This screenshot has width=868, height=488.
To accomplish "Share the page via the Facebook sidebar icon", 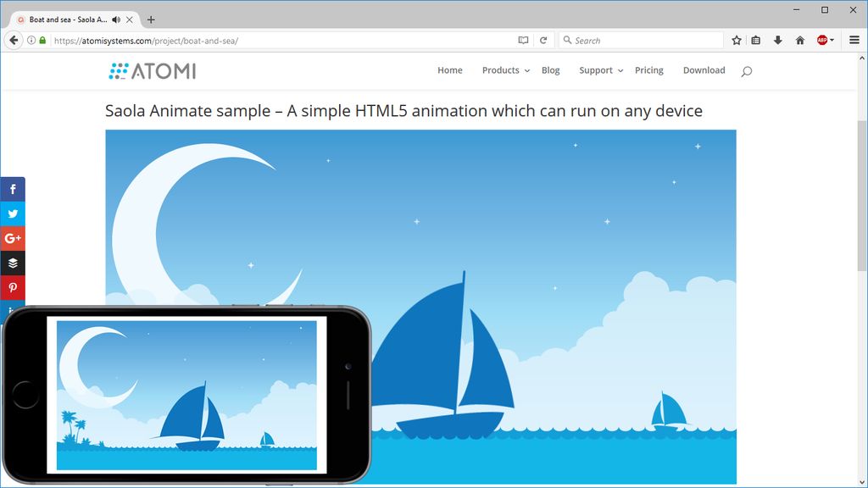I will [x=12, y=189].
